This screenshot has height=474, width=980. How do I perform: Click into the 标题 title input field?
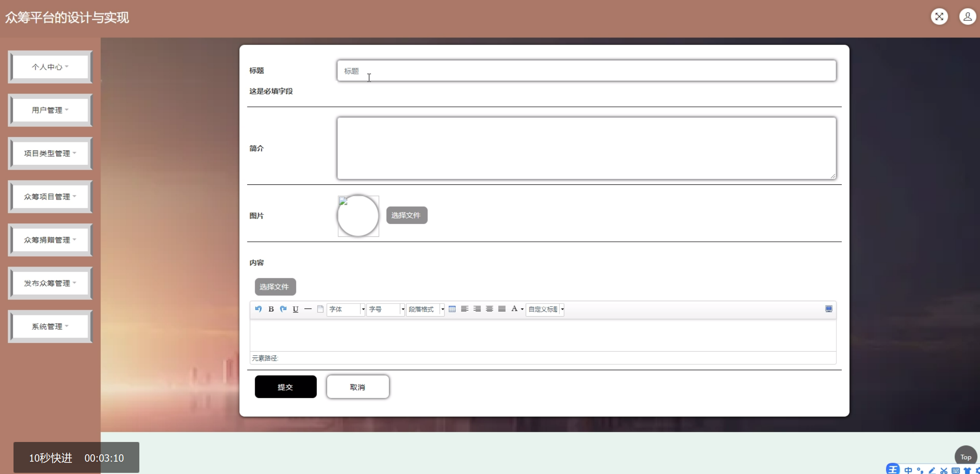tap(586, 71)
